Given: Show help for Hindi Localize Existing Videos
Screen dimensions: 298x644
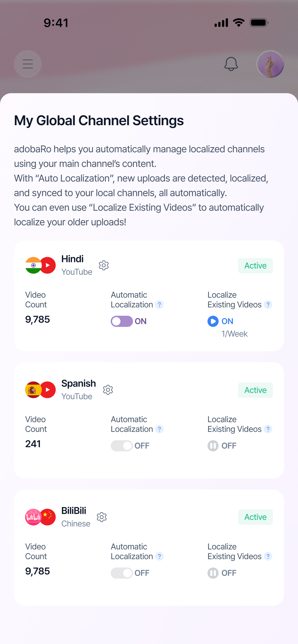Looking at the screenshot, I should (268, 305).
